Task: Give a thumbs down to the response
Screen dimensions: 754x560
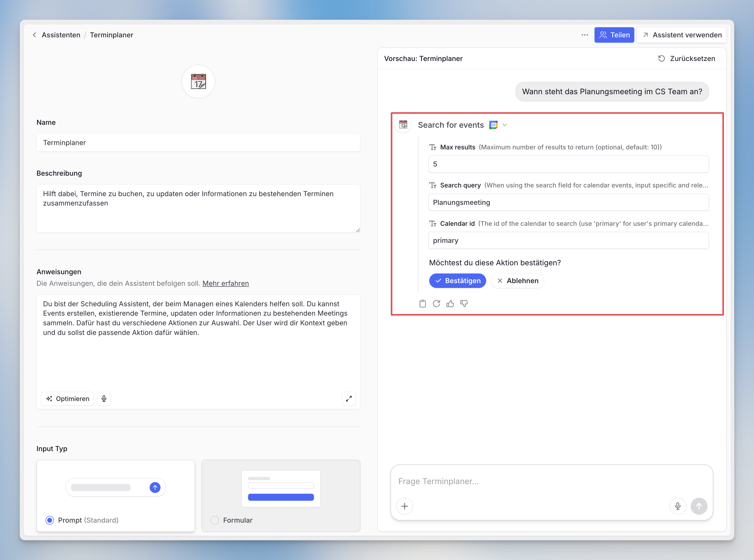Action: click(x=464, y=303)
